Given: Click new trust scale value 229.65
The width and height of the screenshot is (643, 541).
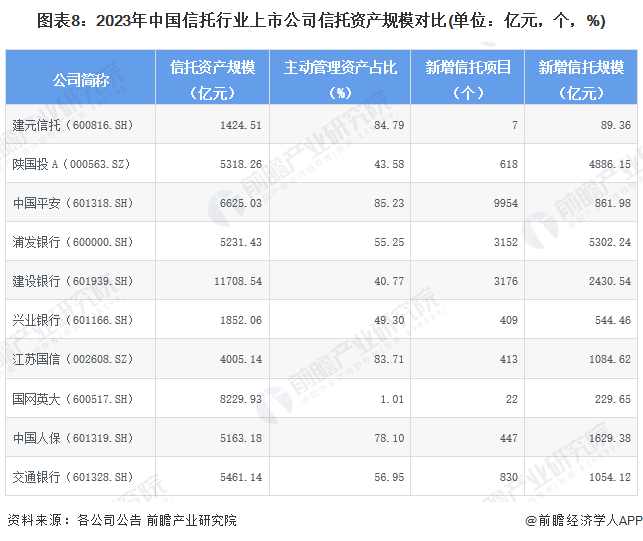Looking at the screenshot, I should [613, 399].
